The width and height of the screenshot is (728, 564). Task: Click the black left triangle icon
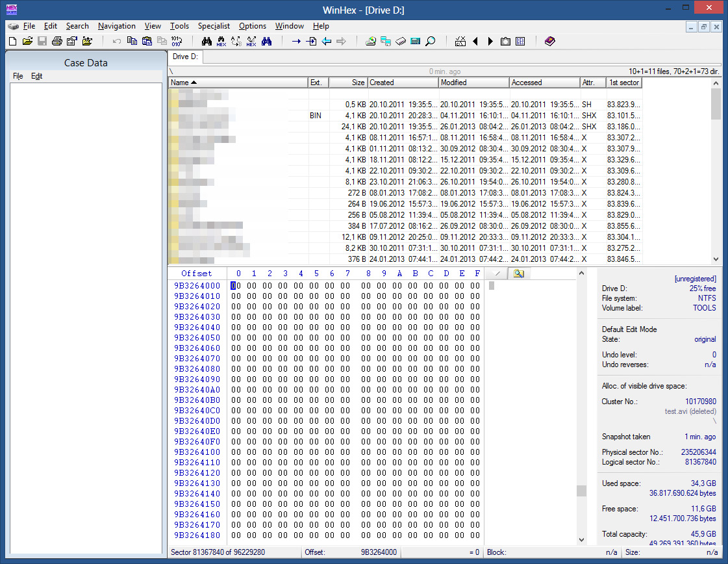(x=475, y=42)
